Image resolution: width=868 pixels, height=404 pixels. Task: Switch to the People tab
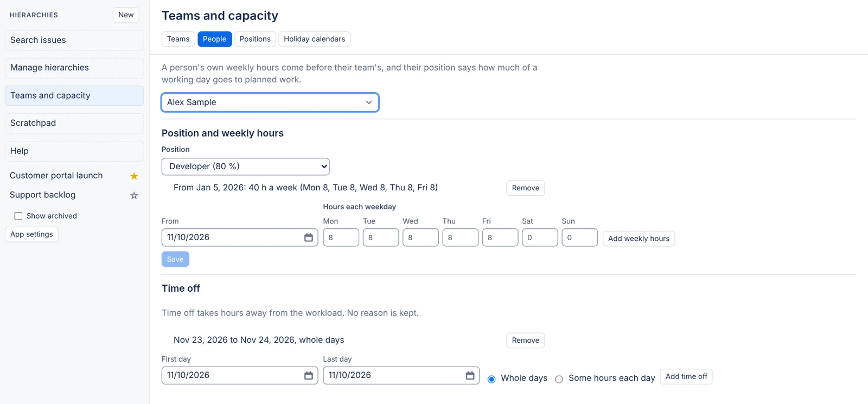pyautogui.click(x=214, y=39)
